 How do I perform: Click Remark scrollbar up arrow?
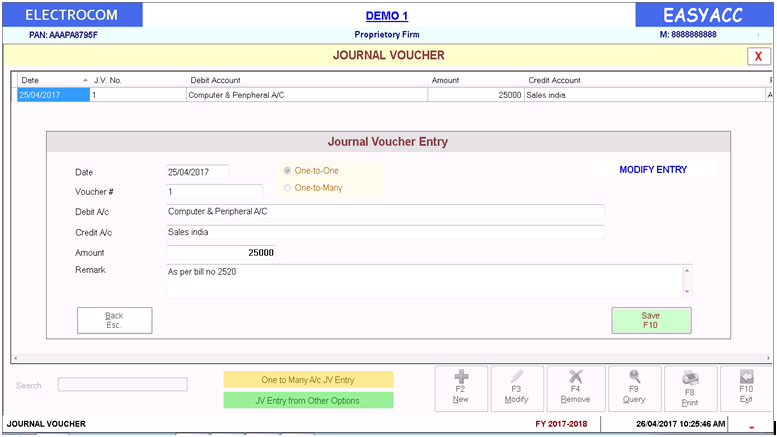[687, 271]
